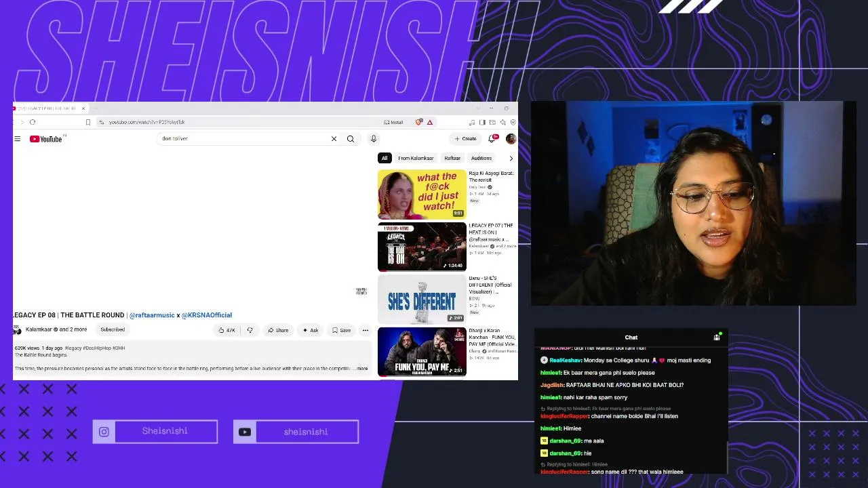Screen dimensions: 868x488
Task: Select the 'All' filter chip
Action: pos(384,159)
